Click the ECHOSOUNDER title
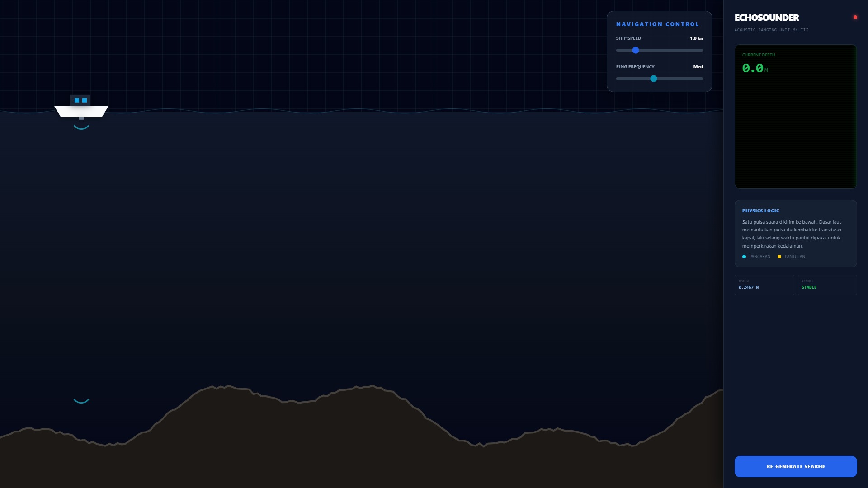This screenshot has width=868, height=488. click(x=767, y=18)
